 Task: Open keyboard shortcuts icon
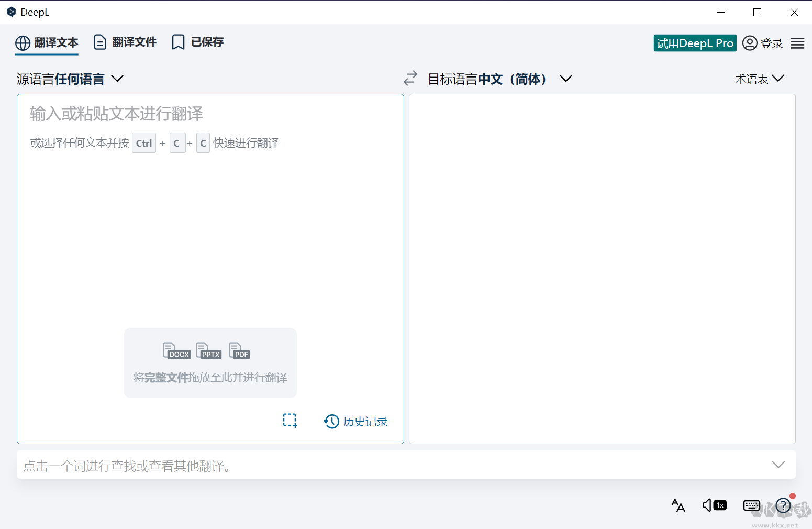pos(752,505)
